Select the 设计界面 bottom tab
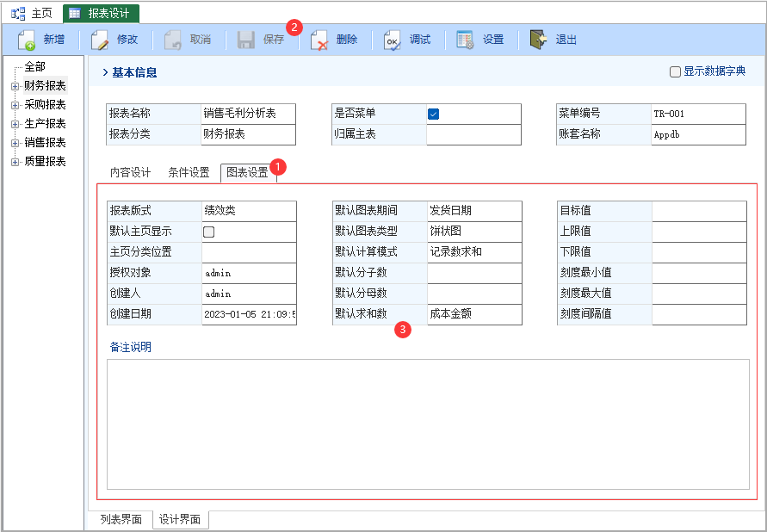The width and height of the screenshot is (767, 532). 180,519
